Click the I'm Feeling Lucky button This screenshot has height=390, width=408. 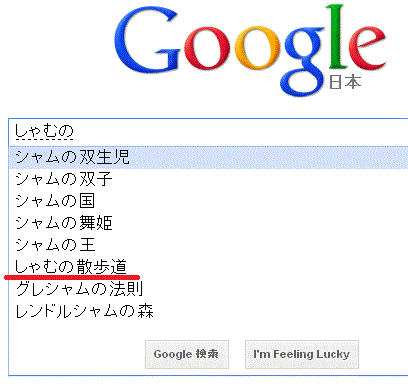[302, 354]
